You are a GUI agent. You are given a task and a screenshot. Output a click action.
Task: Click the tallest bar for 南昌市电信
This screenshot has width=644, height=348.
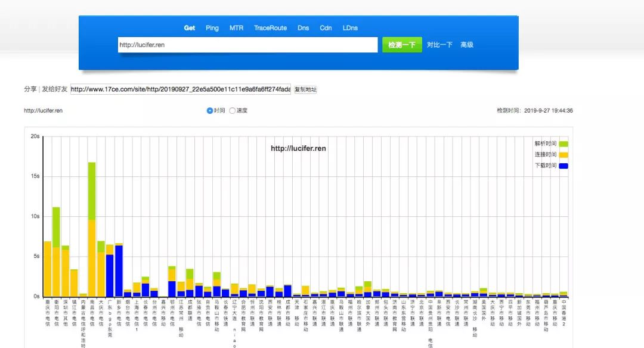(92, 229)
